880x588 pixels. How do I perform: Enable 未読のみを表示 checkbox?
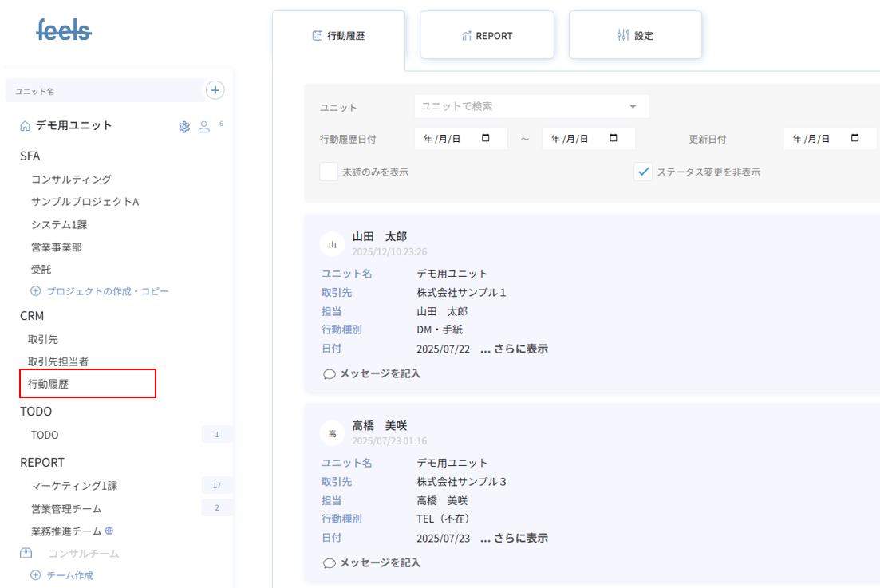329,172
